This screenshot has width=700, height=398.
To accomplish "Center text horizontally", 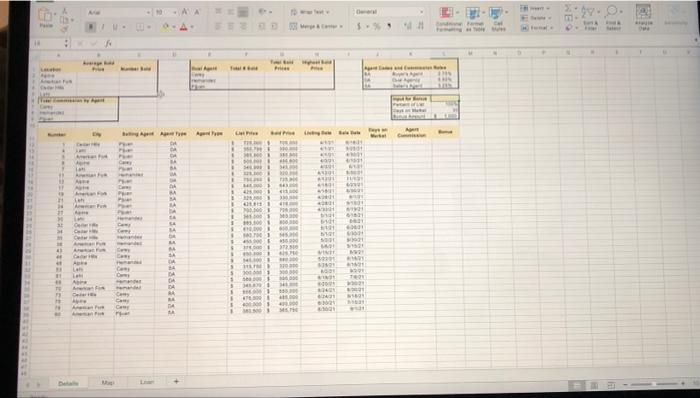I will click(231, 27).
